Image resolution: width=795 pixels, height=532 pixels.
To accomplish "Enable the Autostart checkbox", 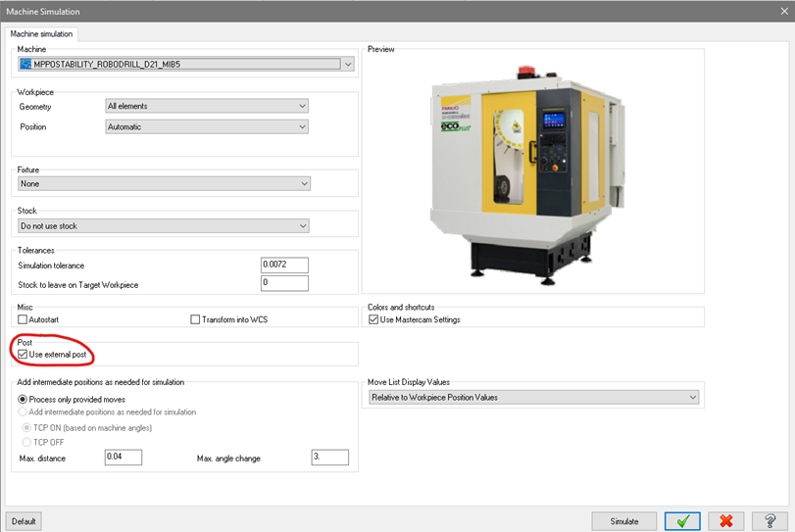I will [23, 319].
